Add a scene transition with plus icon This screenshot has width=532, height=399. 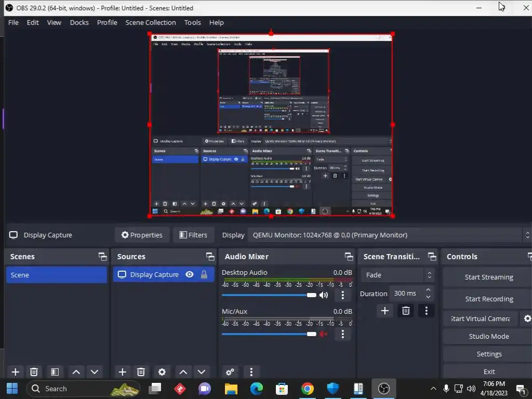click(x=385, y=311)
